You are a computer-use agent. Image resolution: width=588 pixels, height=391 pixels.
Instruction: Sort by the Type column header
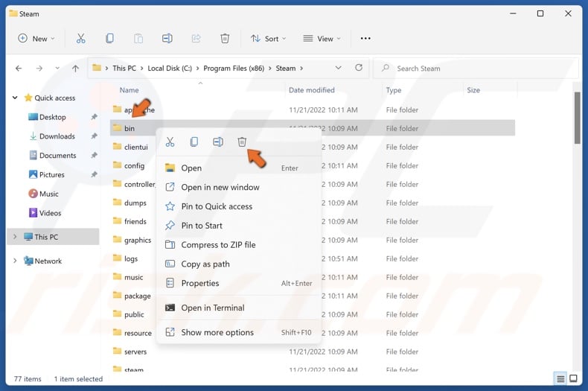tap(394, 90)
